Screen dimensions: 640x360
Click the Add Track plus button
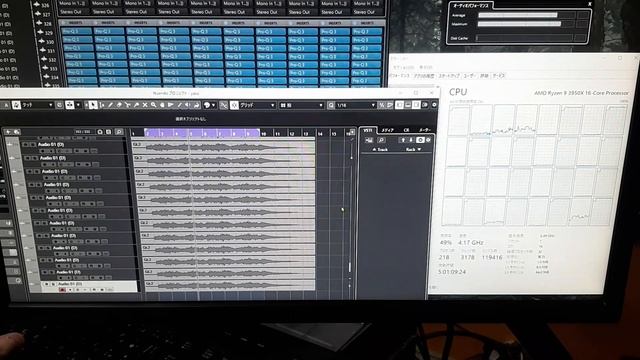pyautogui.click(x=8, y=132)
